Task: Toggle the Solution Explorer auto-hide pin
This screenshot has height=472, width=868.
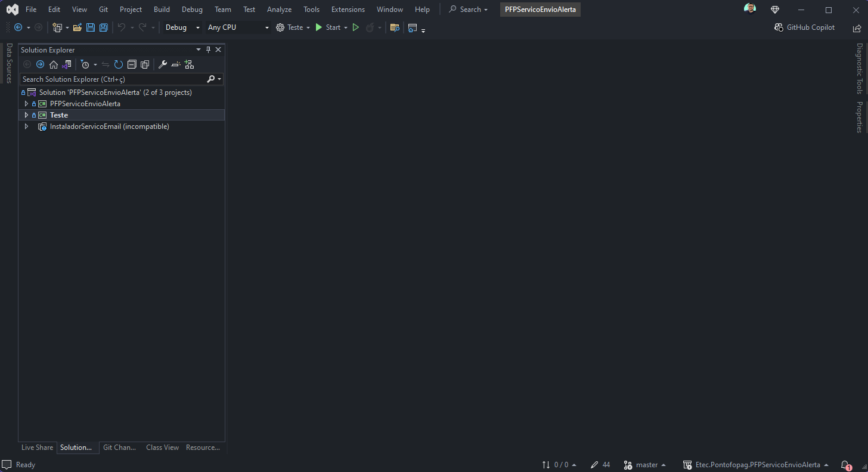Action: click(x=209, y=50)
